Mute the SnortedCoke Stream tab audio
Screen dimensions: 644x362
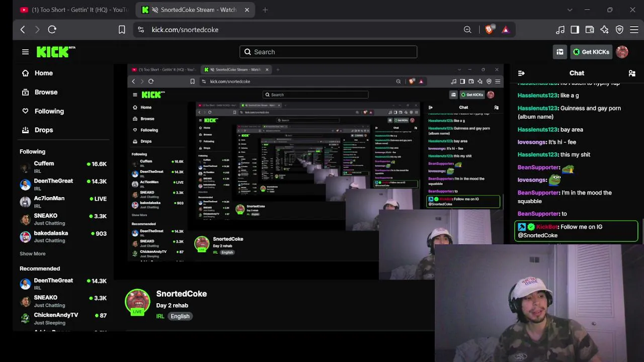click(x=155, y=10)
